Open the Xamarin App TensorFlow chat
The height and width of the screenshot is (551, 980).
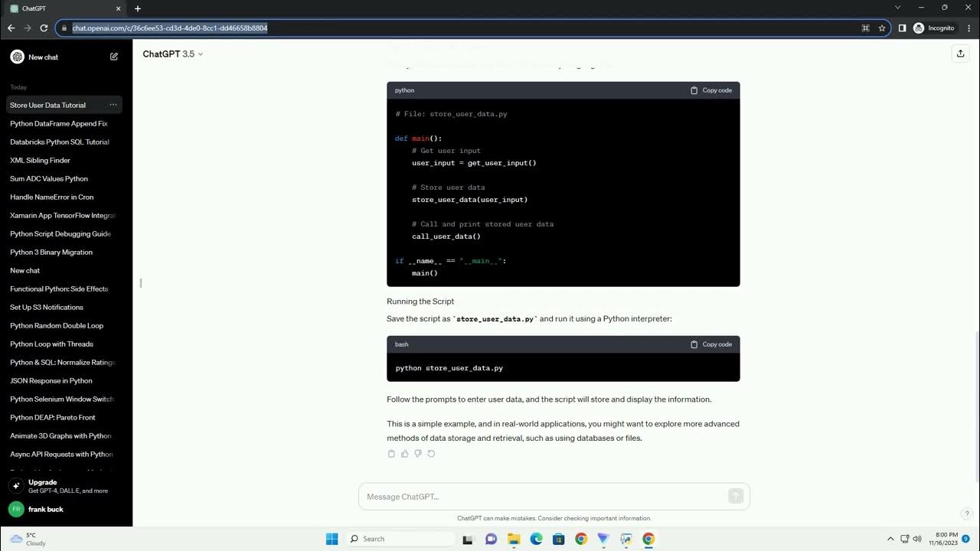pyautogui.click(x=64, y=215)
